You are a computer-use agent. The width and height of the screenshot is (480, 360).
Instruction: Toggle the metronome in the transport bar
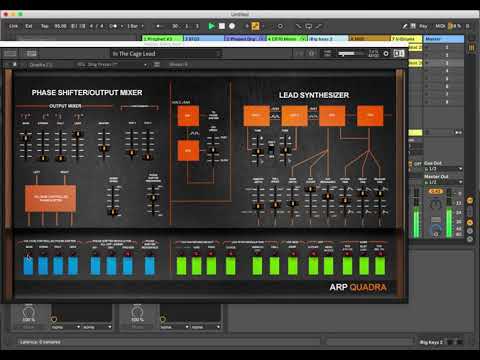[113, 26]
